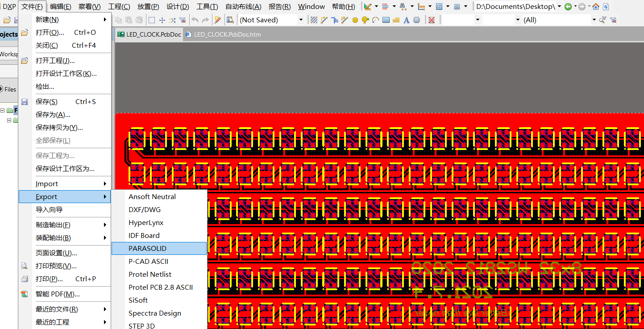Open the 设计(D) menu
This screenshot has width=644, height=329.
(178, 7)
